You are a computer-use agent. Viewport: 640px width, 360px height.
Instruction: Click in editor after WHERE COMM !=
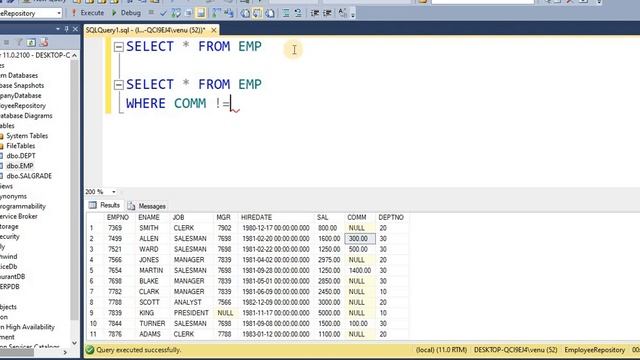tap(231, 104)
